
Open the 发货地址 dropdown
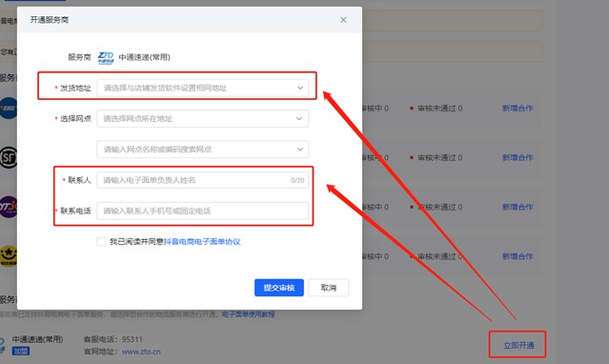coord(202,88)
